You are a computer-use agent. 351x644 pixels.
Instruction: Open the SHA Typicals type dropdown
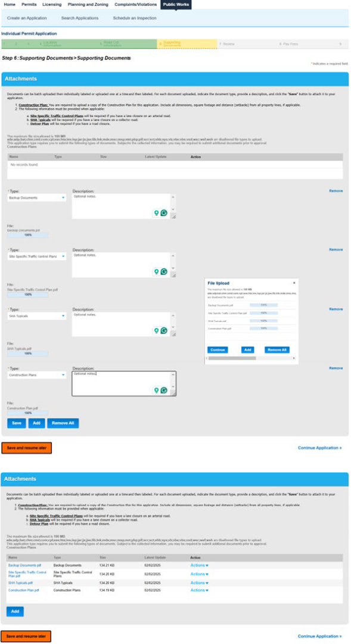[x=37, y=316]
